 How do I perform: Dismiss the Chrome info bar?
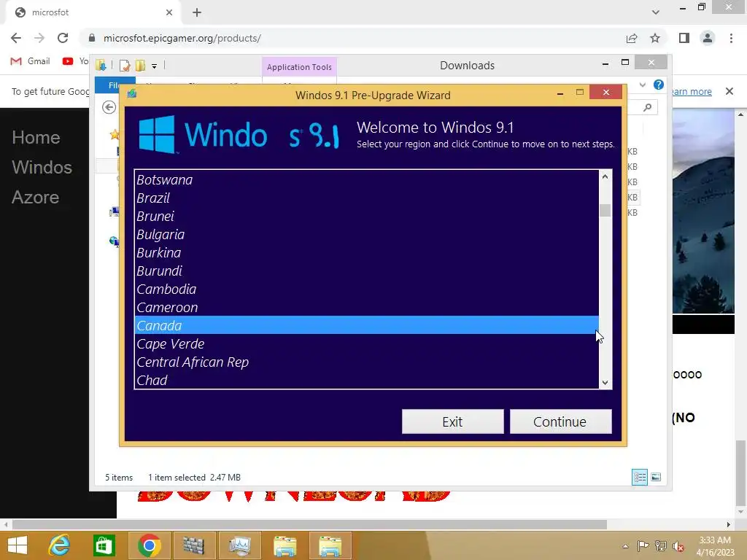pyautogui.click(x=729, y=91)
